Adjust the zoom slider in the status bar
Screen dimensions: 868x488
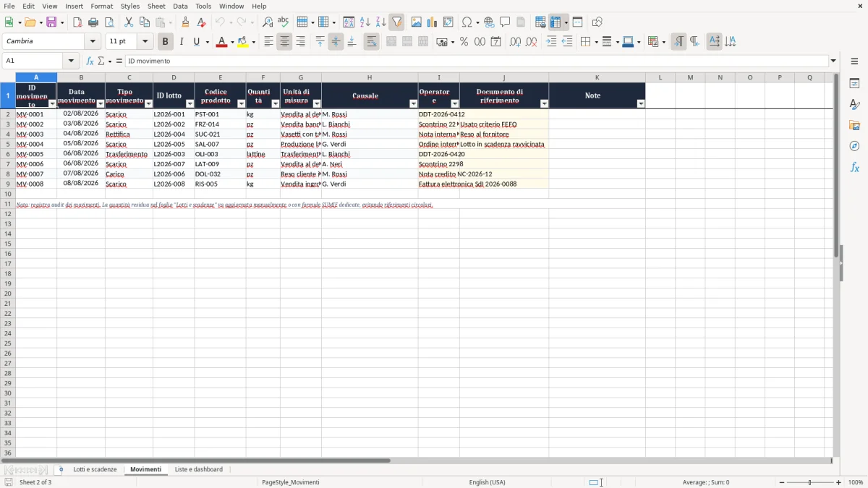[x=810, y=482]
